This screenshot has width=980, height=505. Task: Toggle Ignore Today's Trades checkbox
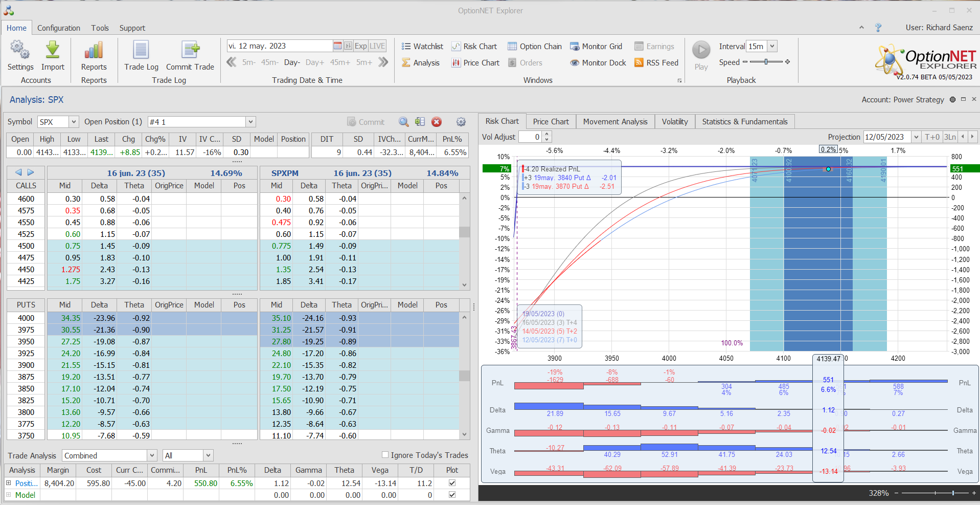coord(385,455)
